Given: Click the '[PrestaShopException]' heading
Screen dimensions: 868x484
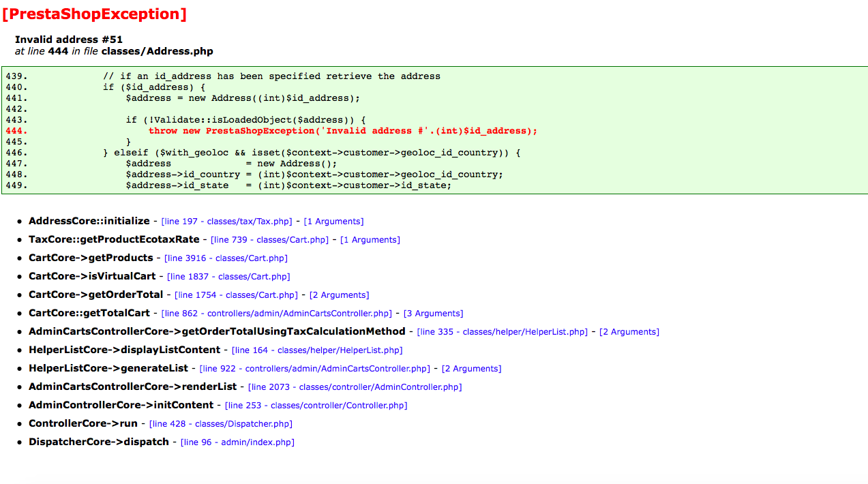Looking at the screenshot, I should pos(94,14).
